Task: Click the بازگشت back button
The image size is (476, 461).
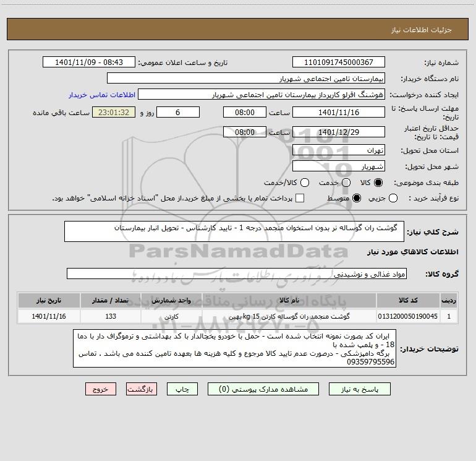Action: [x=142, y=389]
